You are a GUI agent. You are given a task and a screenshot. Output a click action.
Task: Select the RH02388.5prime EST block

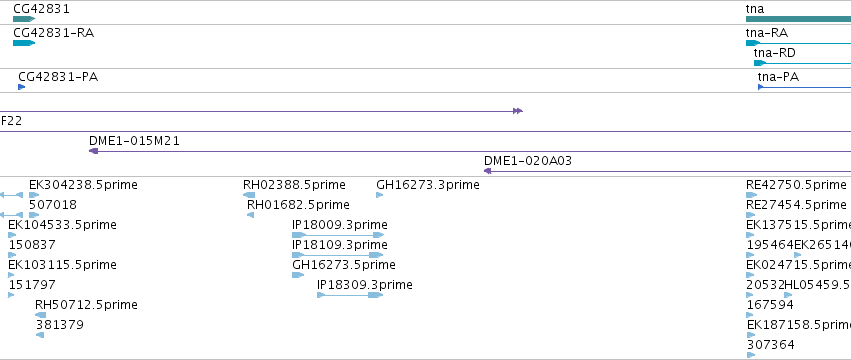pos(249,195)
